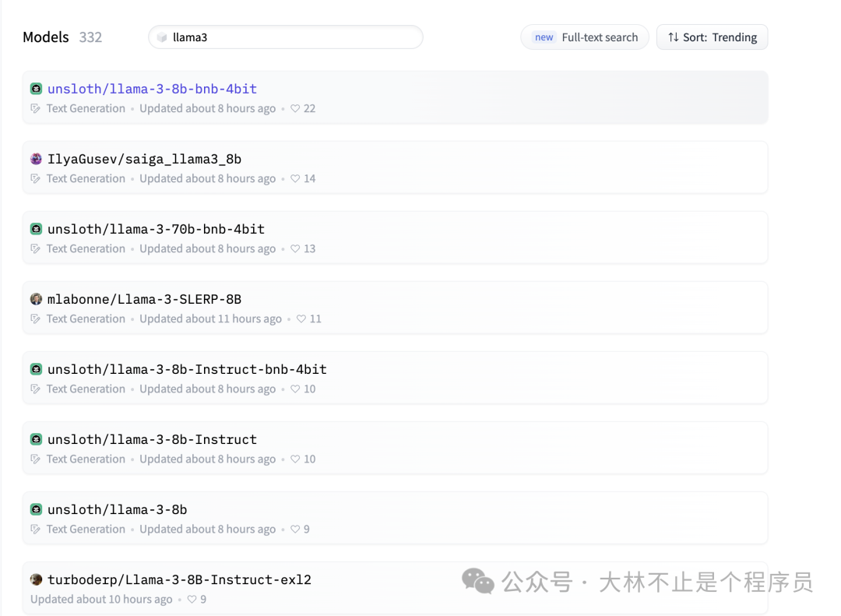Viewport: 841px width, 616px height.
Task: Open unsloth/llama-3-8b model
Action: tap(118, 509)
